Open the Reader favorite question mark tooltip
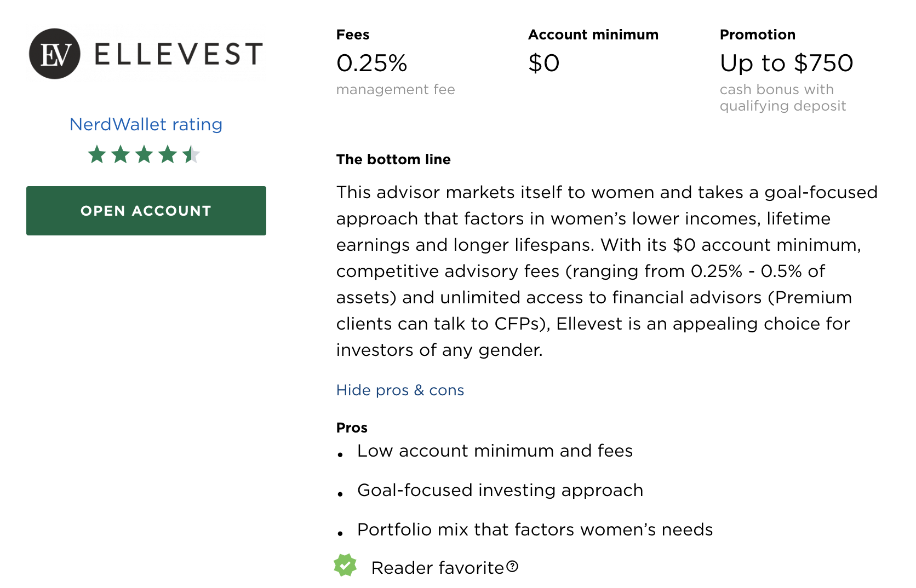Viewport: 916px width, 588px height. point(512,566)
